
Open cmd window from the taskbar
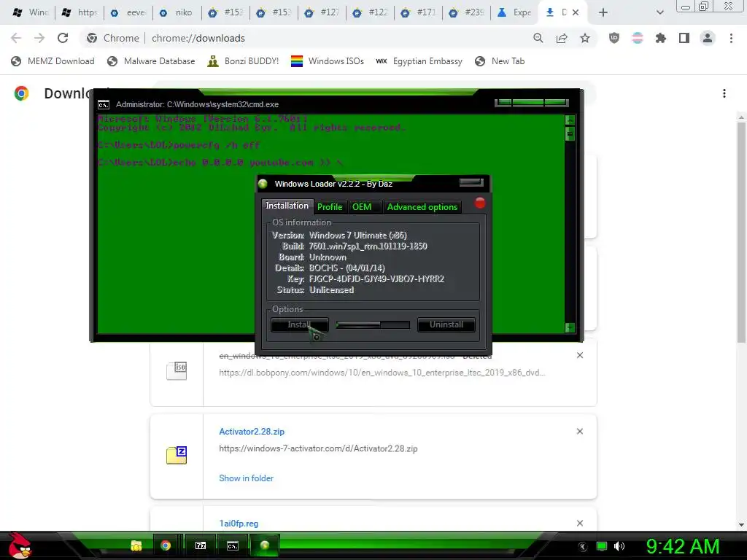pyautogui.click(x=232, y=545)
